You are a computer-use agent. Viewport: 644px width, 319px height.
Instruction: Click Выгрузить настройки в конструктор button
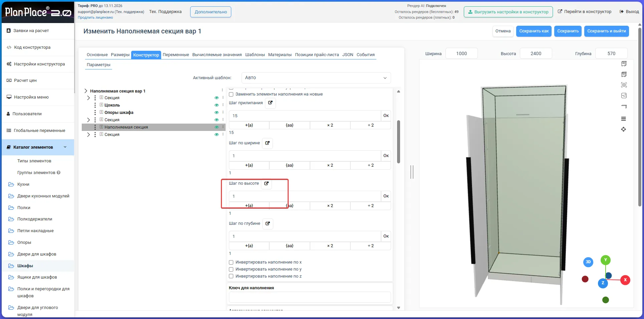pyautogui.click(x=508, y=12)
